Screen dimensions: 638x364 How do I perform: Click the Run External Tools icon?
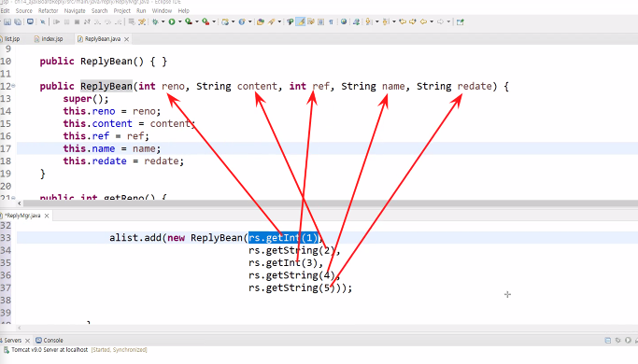click(x=206, y=22)
